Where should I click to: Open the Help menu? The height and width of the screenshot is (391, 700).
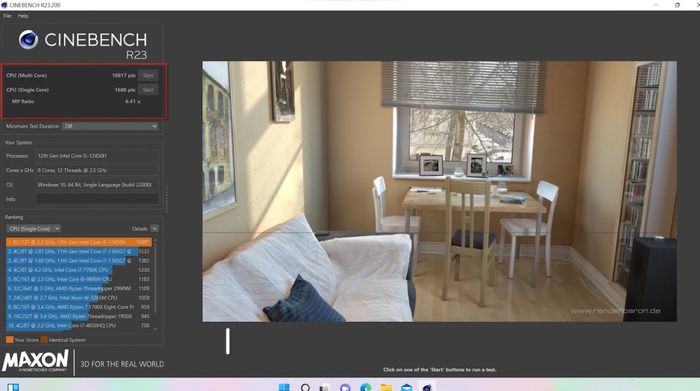click(23, 16)
